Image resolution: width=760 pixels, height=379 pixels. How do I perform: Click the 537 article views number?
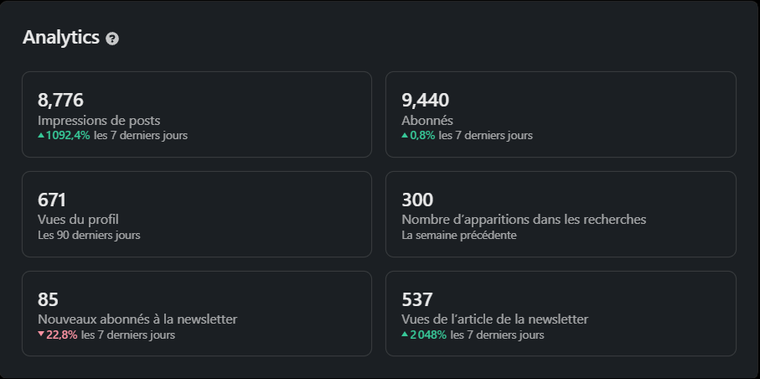pos(417,300)
